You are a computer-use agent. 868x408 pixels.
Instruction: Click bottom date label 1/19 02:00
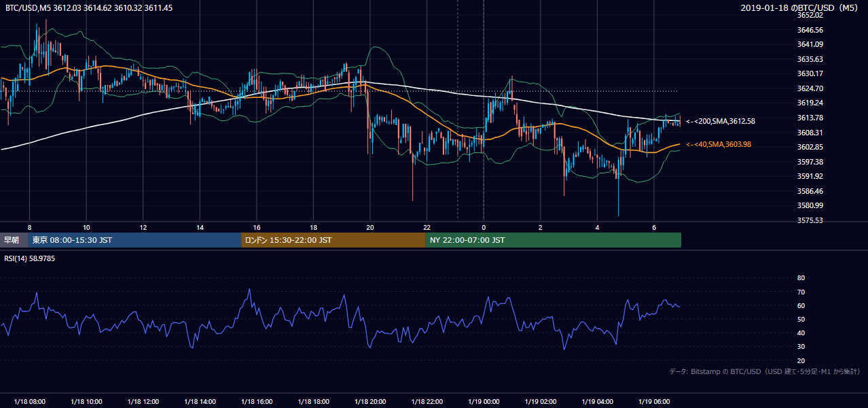(540, 401)
